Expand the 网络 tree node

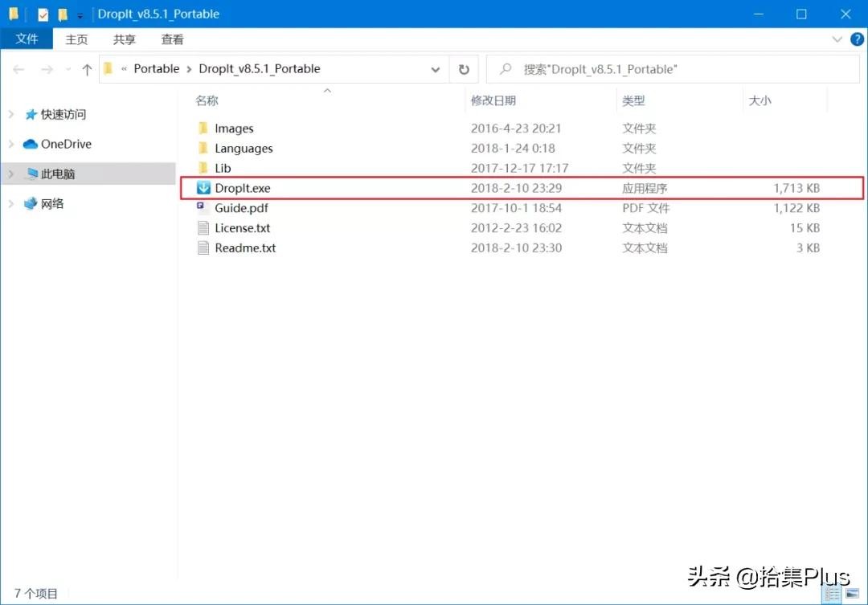pos(11,204)
